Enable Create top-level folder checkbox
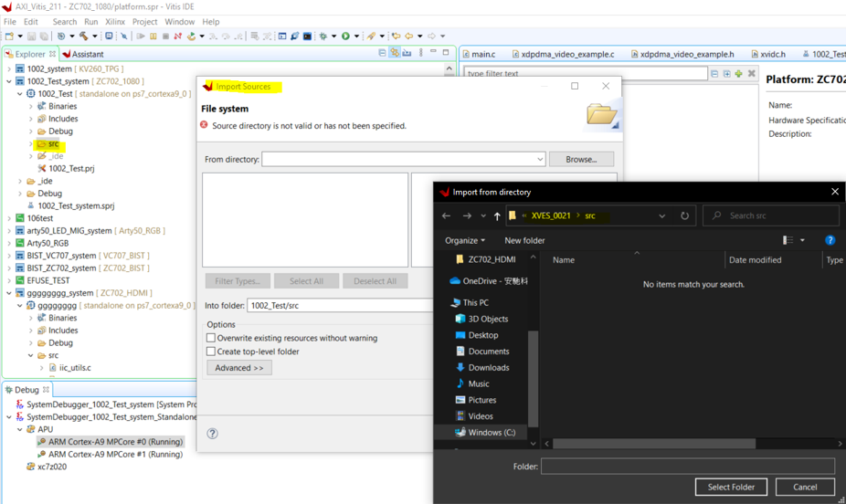846x504 pixels. click(x=211, y=352)
